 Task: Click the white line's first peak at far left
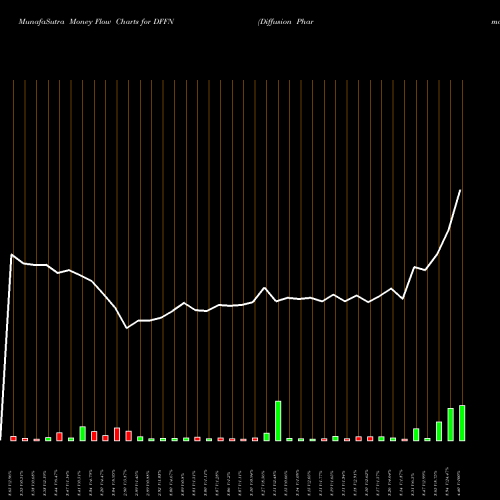(12, 255)
